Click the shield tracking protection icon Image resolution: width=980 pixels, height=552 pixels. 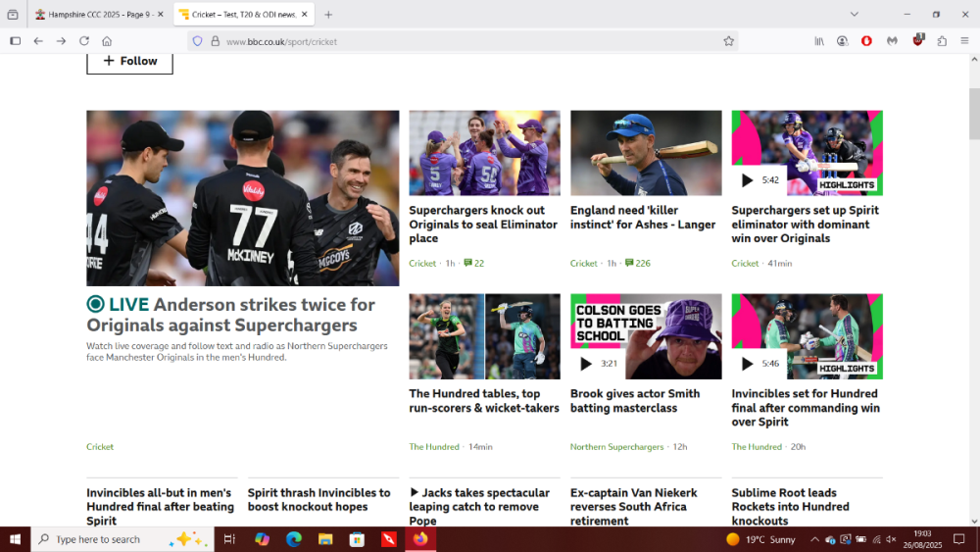click(197, 41)
